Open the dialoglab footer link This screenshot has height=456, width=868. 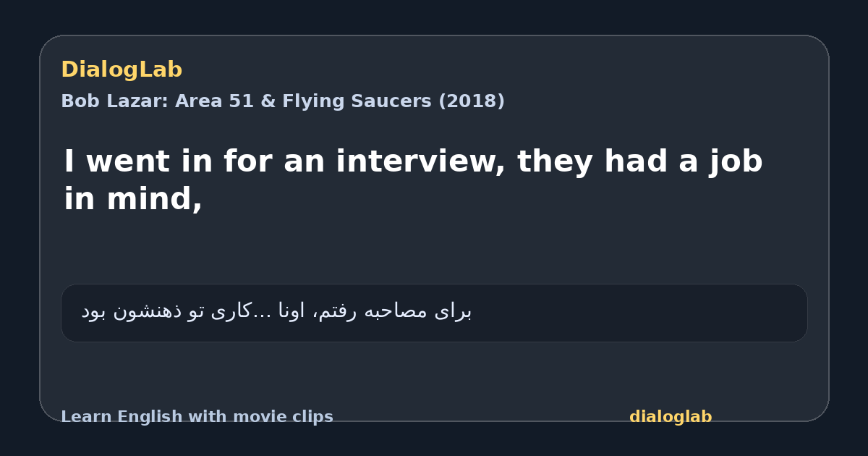coord(671,417)
